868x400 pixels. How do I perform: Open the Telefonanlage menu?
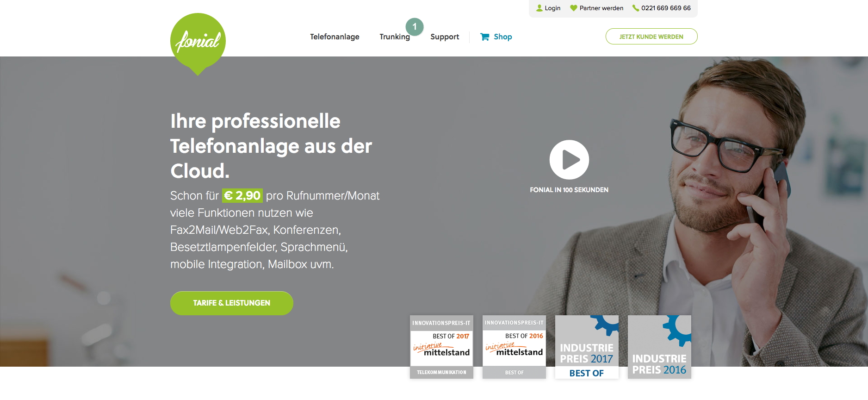335,37
